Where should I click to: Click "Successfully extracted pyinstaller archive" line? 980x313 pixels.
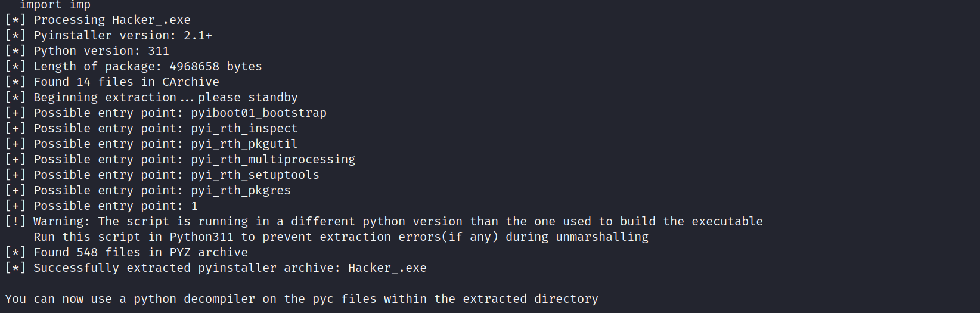(230, 268)
